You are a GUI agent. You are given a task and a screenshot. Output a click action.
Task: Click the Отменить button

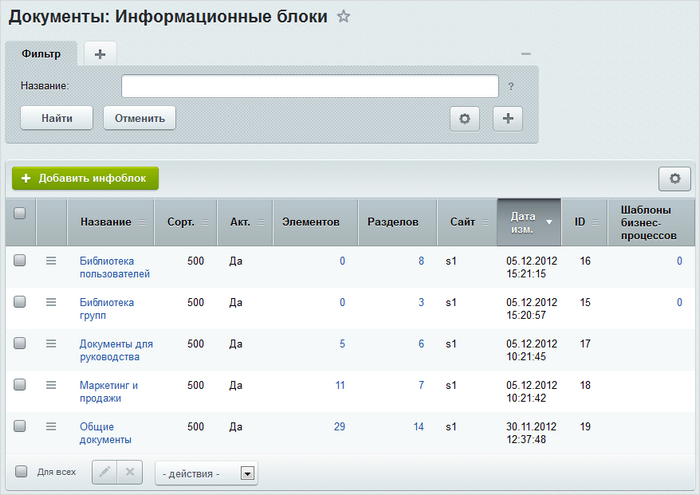[x=140, y=118]
